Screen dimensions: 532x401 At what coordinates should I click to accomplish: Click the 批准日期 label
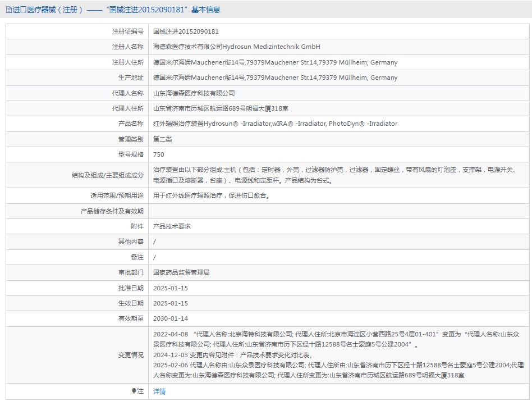click(x=131, y=288)
